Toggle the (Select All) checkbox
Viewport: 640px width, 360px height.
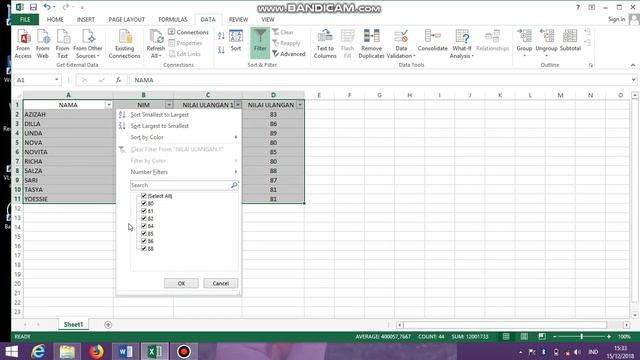pos(144,196)
